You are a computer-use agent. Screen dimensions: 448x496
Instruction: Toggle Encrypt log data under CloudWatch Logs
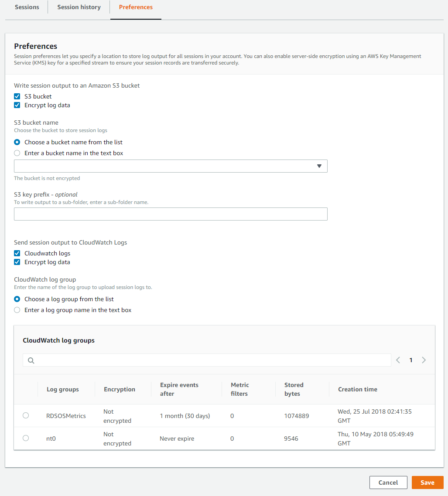coord(17,262)
